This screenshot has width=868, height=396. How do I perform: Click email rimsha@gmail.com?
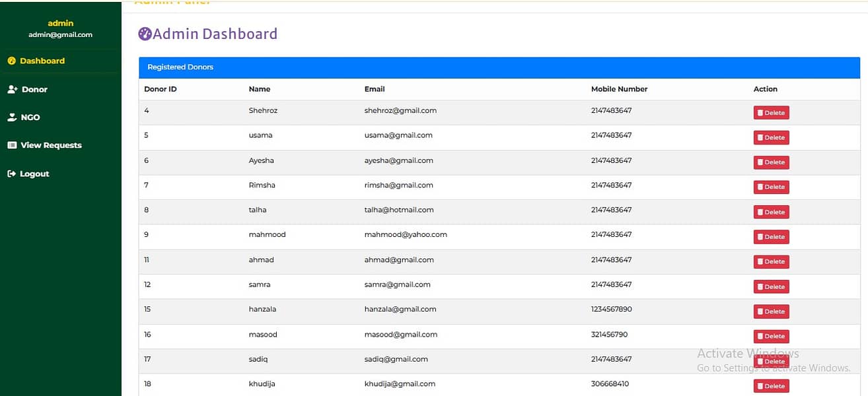[398, 185]
